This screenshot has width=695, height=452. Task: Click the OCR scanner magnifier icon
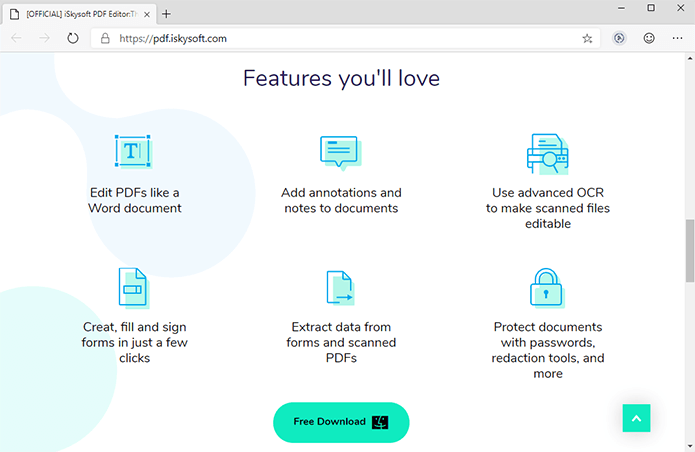pos(548,154)
